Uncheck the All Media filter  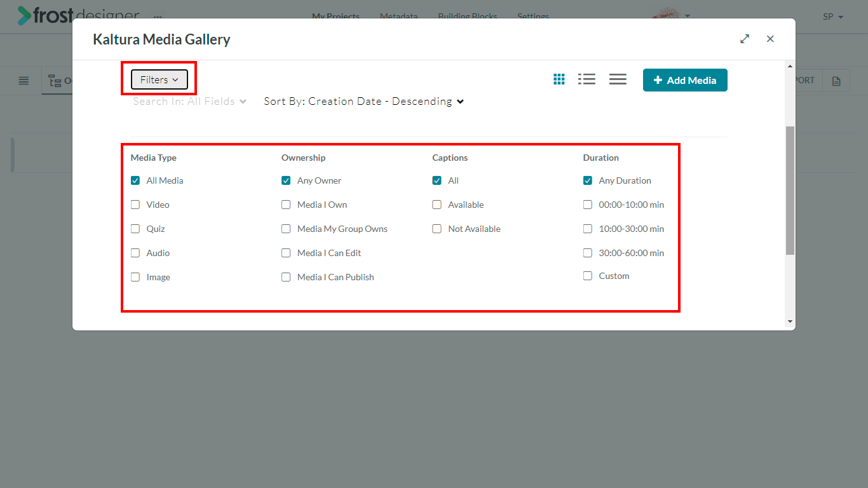coord(135,180)
